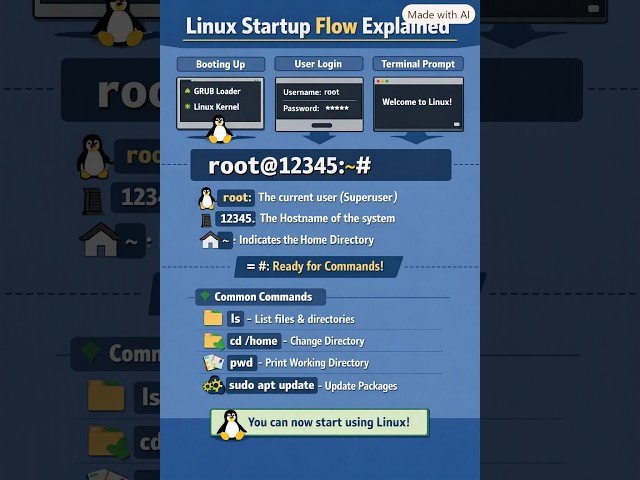Click the folder-arrow icon beside cd /home
Image resolution: width=640 pixels, height=480 pixels.
tap(214, 341)
